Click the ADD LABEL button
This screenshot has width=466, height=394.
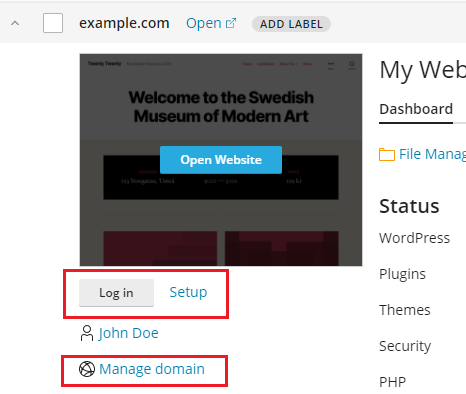pos(291,24)
